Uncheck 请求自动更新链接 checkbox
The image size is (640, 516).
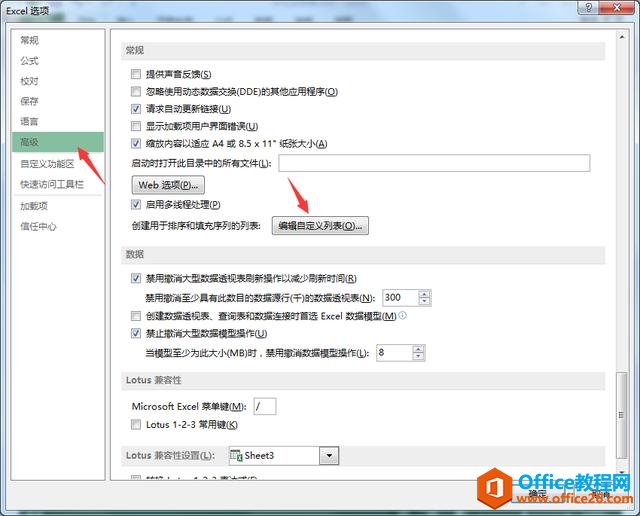(x=136, y=109)
